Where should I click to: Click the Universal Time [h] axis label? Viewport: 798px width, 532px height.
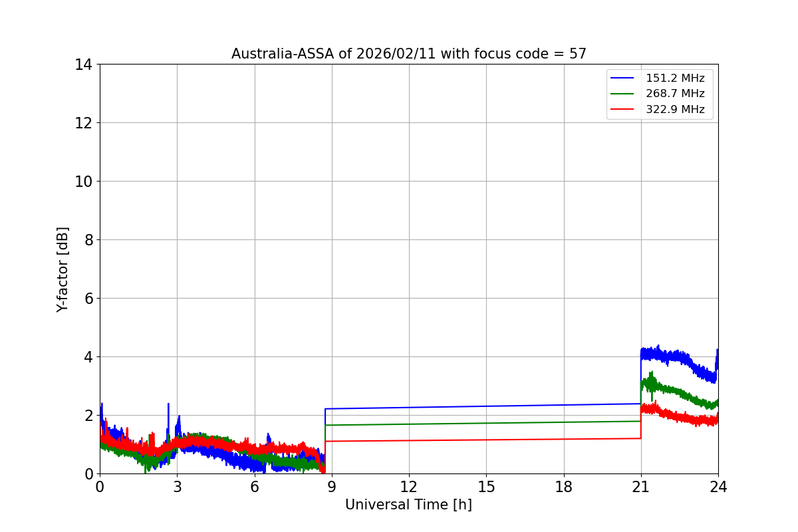click(408, 505)
